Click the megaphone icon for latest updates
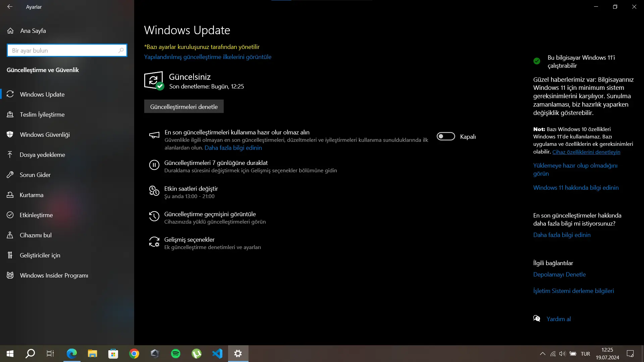The height and width of the screenshot is (362, 644). [x=154, y=135]
